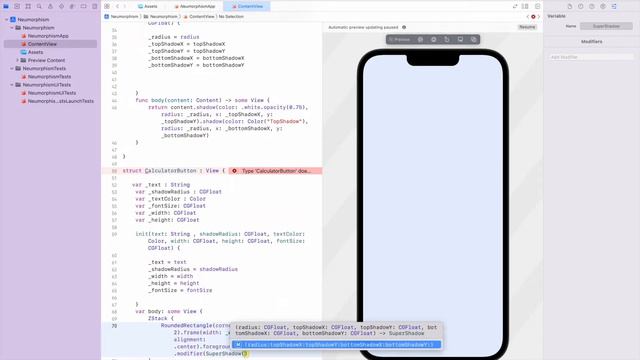The height and width of the screenshot is (360, 640).
Task: Click ContentView in the jump bar
Action: tap(199, 17)
